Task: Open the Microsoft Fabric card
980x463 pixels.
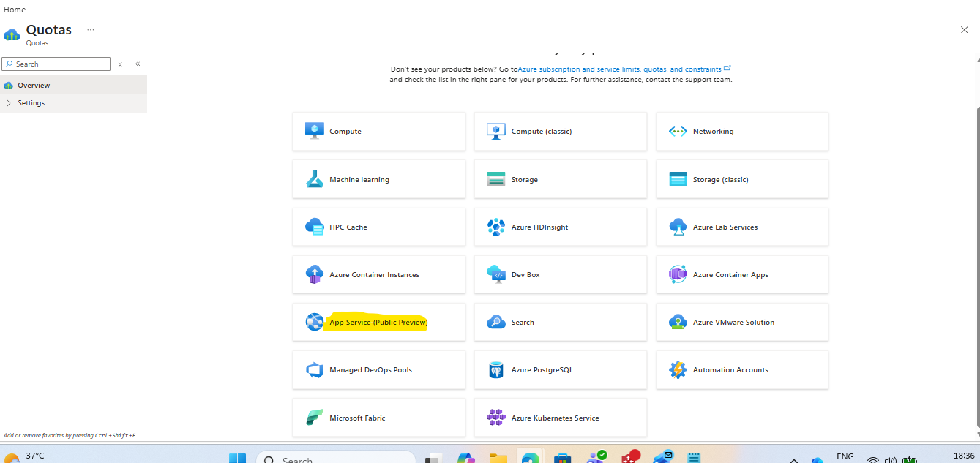Action: tap(379, 418)
